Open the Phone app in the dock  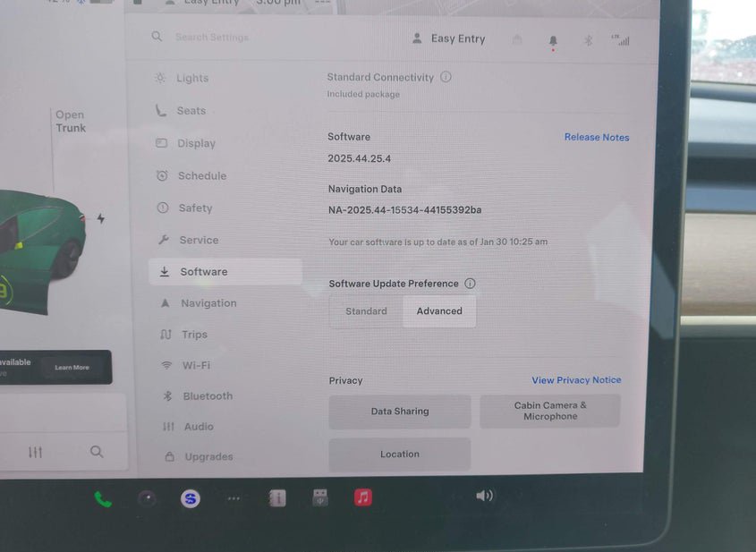point(103,499)
